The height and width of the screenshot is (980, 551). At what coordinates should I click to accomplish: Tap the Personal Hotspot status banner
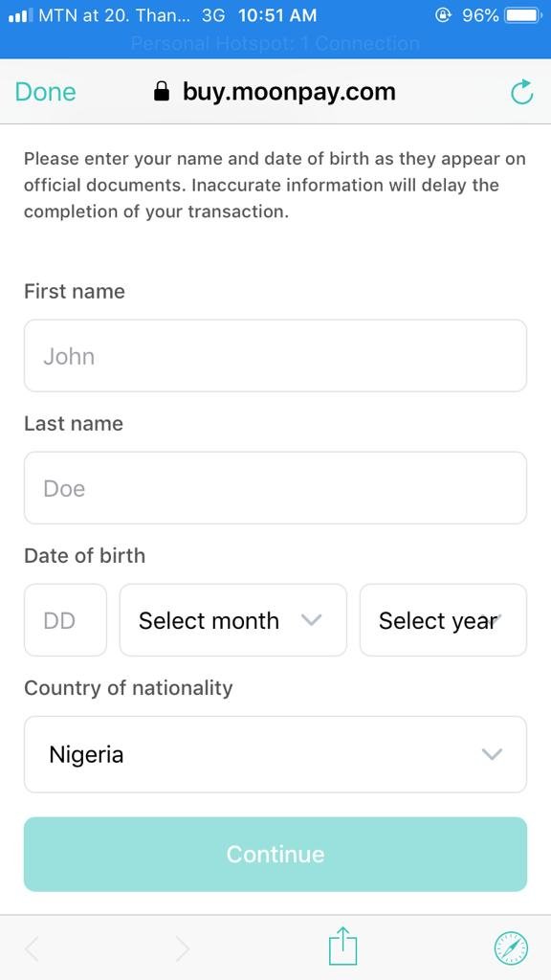[275, 44]
